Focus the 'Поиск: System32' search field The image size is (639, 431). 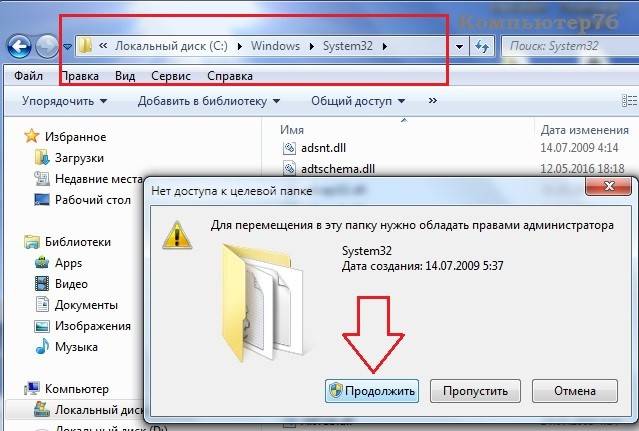coord(571,46)
